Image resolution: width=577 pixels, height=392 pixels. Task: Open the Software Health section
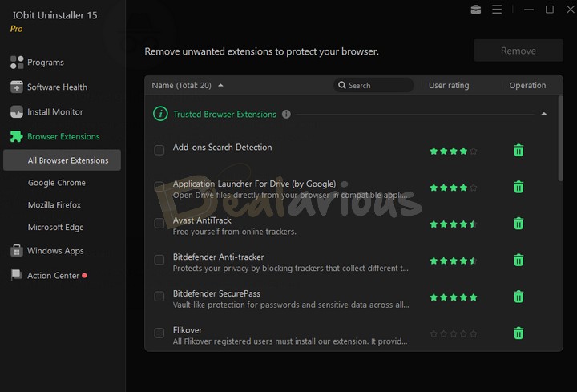coord(57,87)
